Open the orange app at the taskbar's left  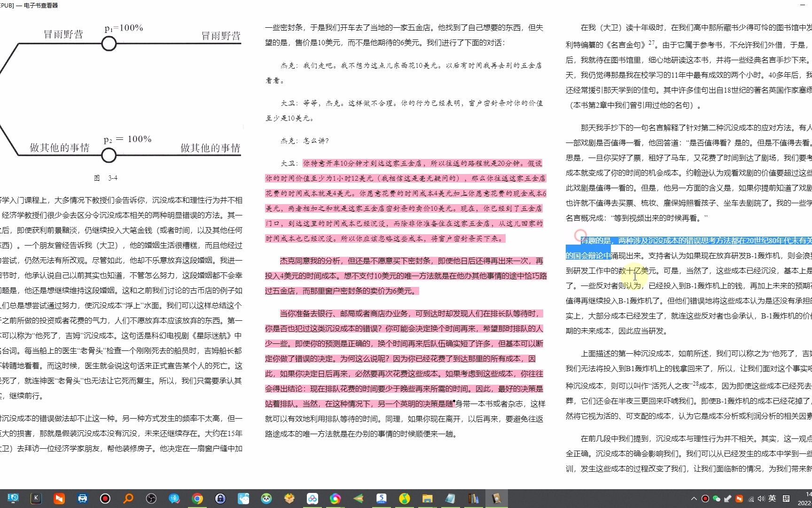(x=59, y=499)
